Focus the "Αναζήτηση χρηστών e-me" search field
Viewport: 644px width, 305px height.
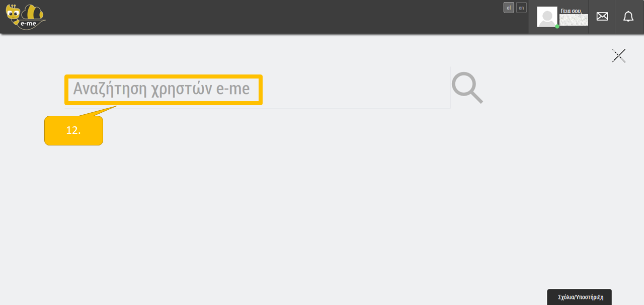(162, 89)
